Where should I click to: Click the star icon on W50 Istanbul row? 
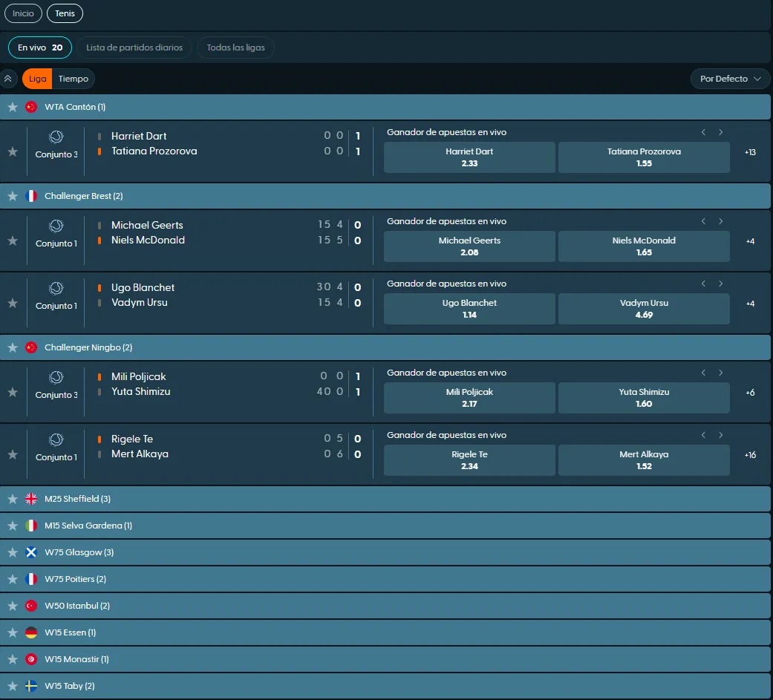[13, 606]
